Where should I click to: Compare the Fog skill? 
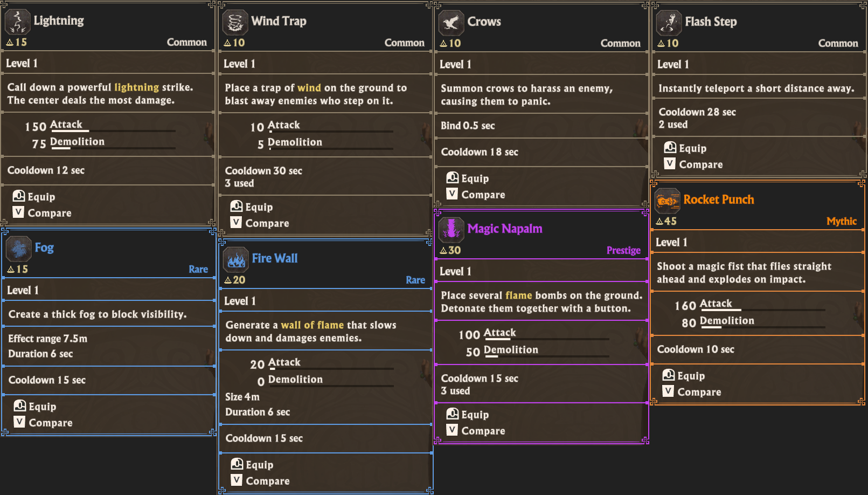tap(44, 423)
